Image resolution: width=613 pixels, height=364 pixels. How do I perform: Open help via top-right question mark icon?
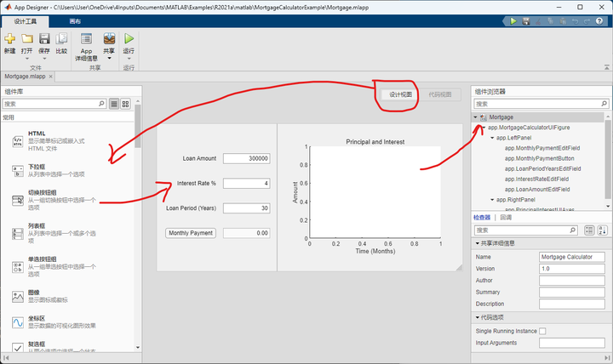(x=599, y=21)
